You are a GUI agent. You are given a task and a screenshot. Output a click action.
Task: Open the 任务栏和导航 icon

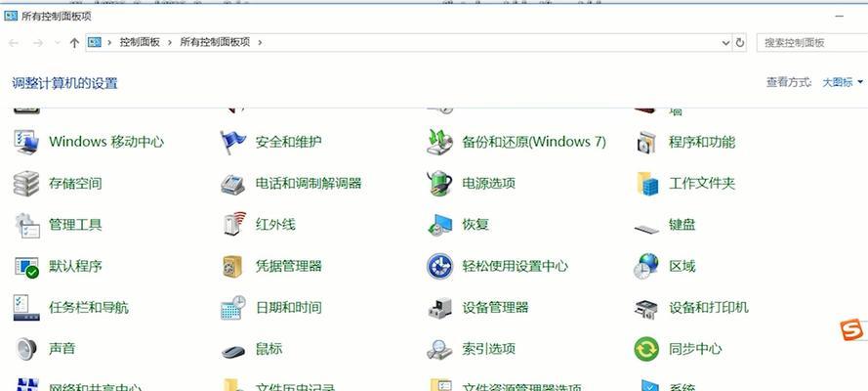26,307
